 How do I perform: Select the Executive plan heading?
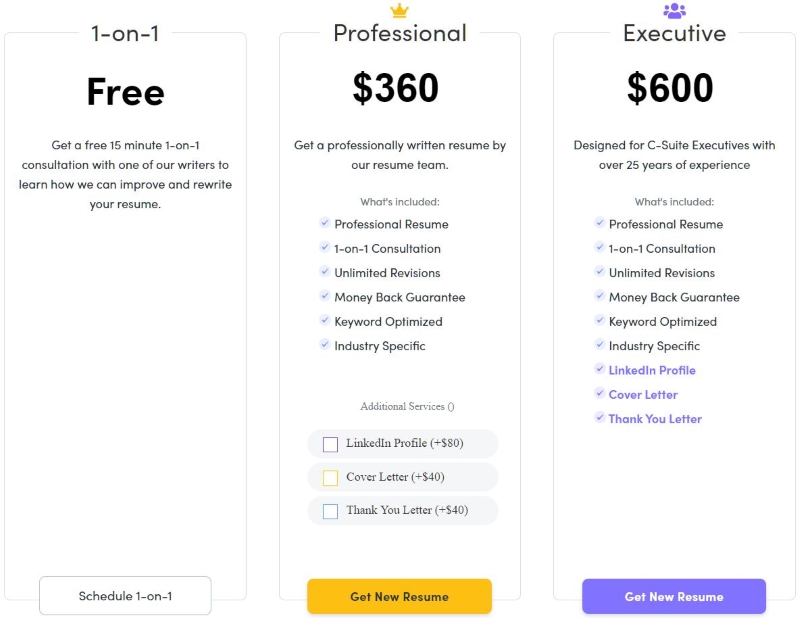(x=674, y=33)
